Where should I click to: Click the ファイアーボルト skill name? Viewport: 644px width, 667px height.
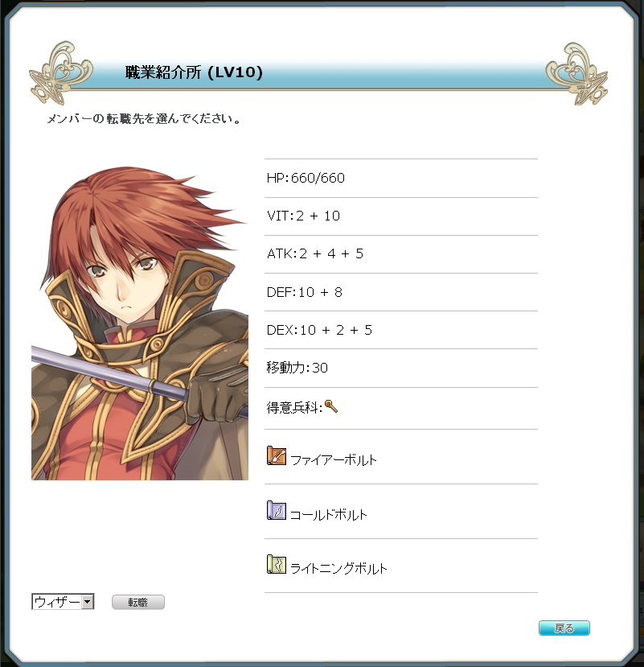tap(334, 460)
